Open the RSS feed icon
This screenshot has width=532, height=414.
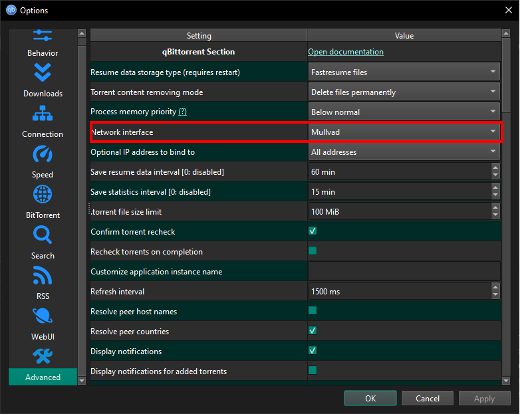coord(43,275)
